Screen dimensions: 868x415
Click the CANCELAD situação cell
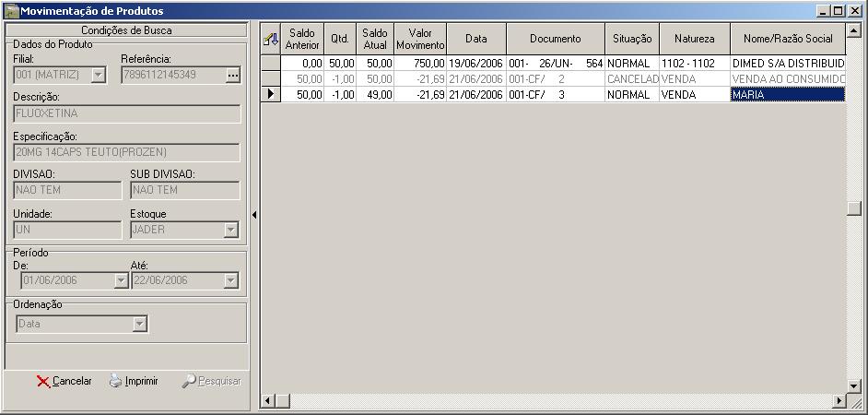[x=631, y=78]
